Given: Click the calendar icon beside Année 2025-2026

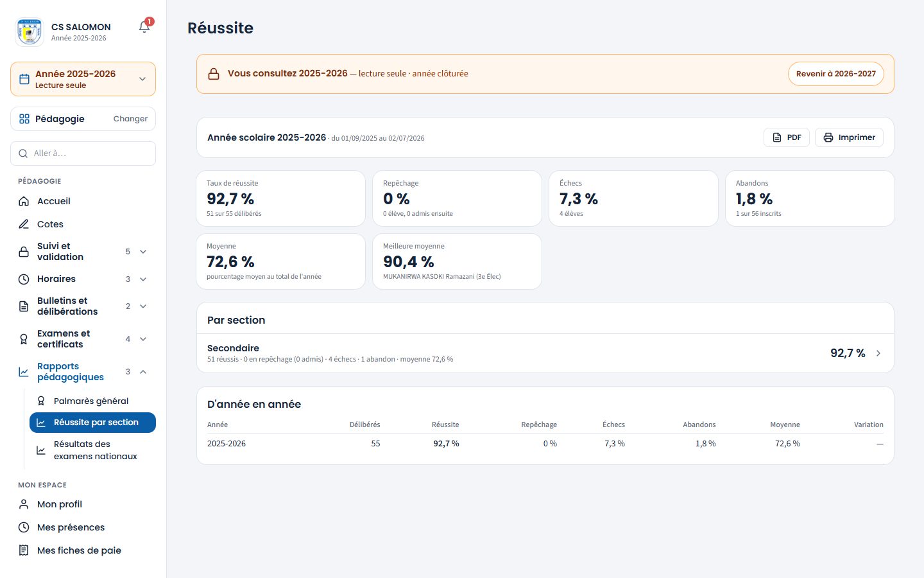Looking at the screenshot, I should pyautogui.click(x=24, y=79).
